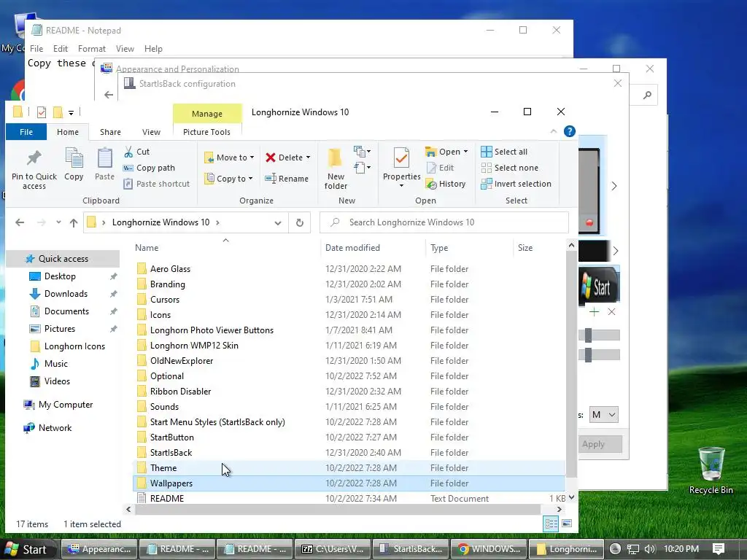The width and height of the screenshot is (747, 560).
Task: Click the Explorer Help question mark icon
Action: (569, 131)
